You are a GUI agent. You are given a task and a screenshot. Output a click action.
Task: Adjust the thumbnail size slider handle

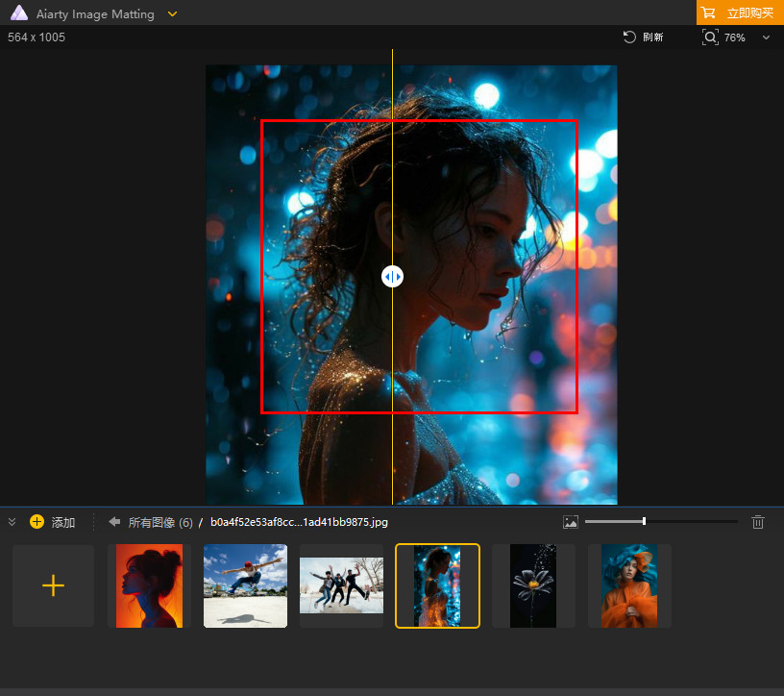(644, 521)
